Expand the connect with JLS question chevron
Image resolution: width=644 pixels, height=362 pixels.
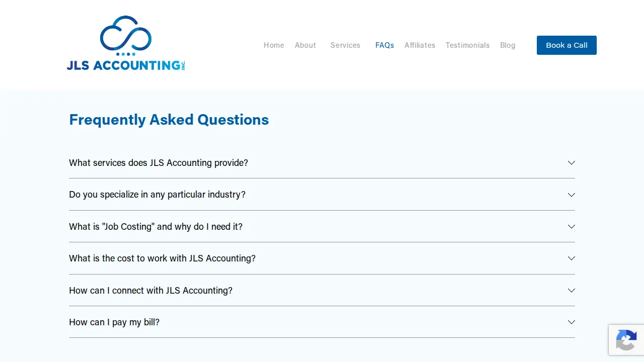(571, 291)
